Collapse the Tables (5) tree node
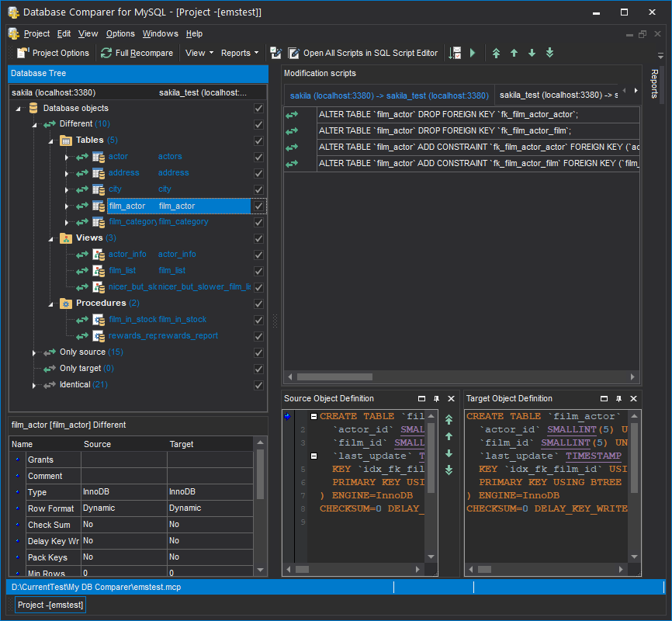Viewport: 672px width, 621px height. click(x=50, y=141)
